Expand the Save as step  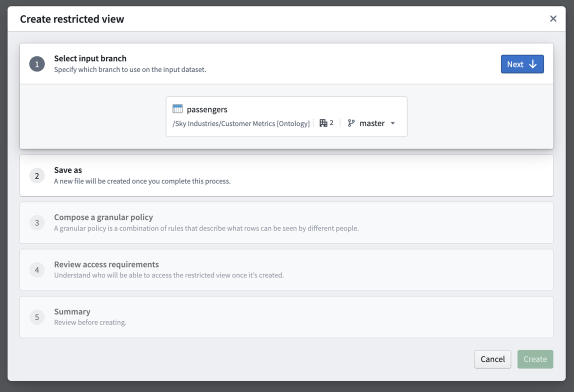tap(286, 175)
